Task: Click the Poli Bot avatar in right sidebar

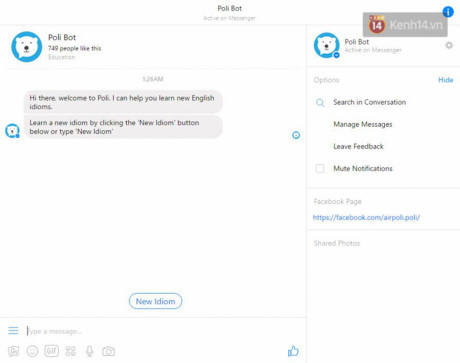Action: pos(327,45)
